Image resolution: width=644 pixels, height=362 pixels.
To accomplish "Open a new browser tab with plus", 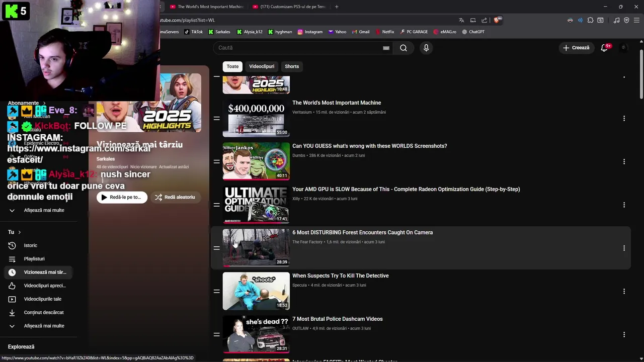I will pos(337,7).
